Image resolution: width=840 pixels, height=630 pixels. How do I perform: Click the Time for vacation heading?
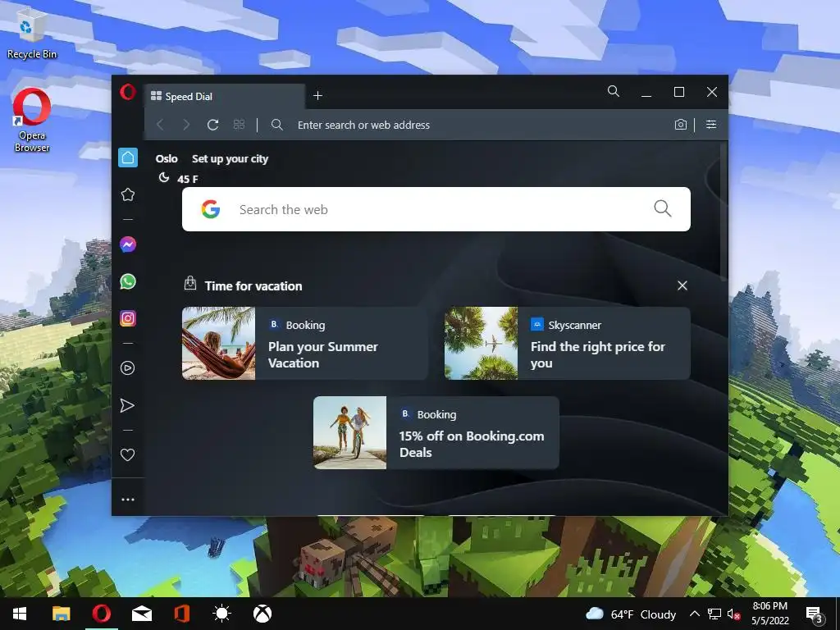coord(253,286)
